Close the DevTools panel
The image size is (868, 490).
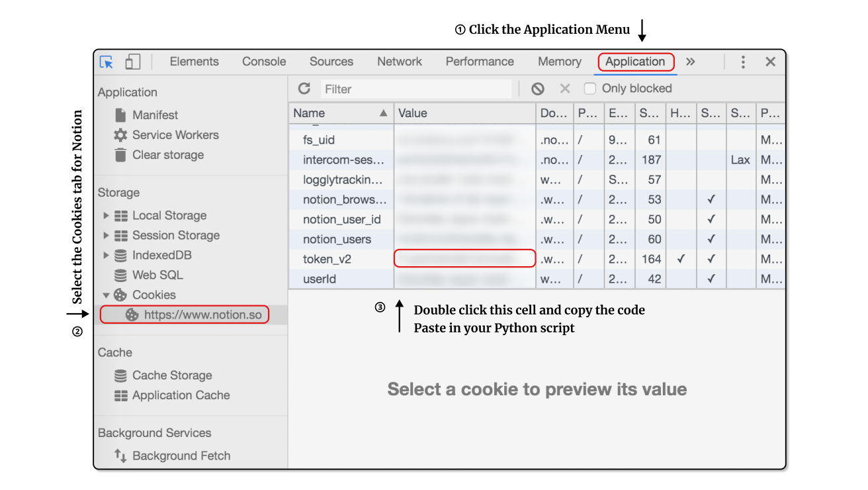(x=770, y=62)
